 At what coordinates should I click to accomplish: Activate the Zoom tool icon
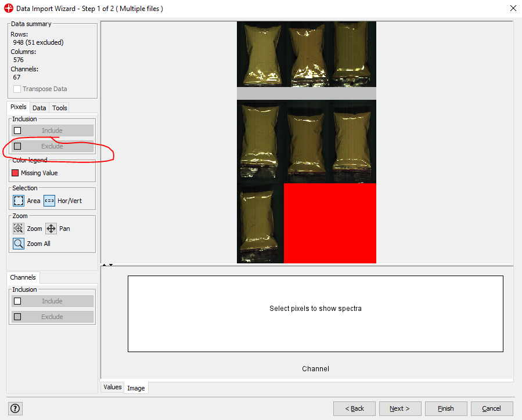(19, 229)
